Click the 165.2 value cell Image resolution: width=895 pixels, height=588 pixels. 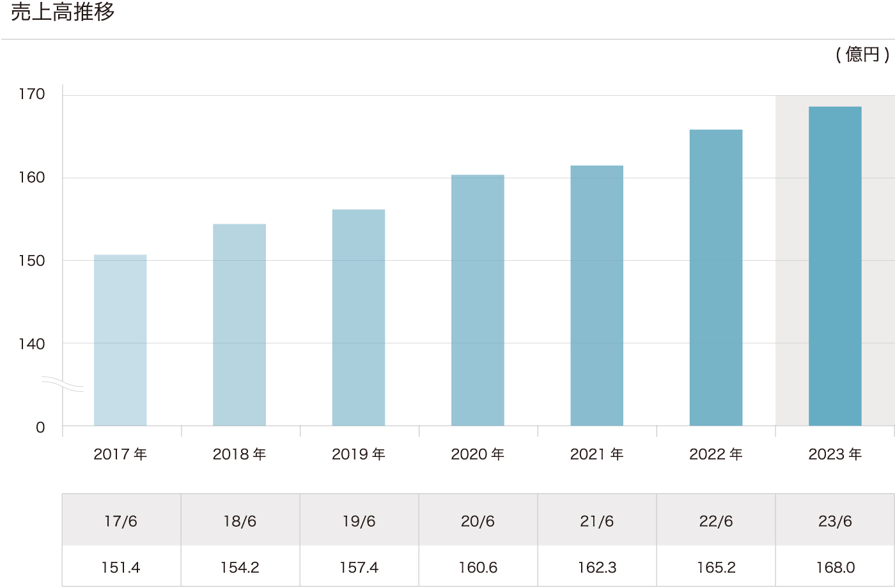point(716,567)
